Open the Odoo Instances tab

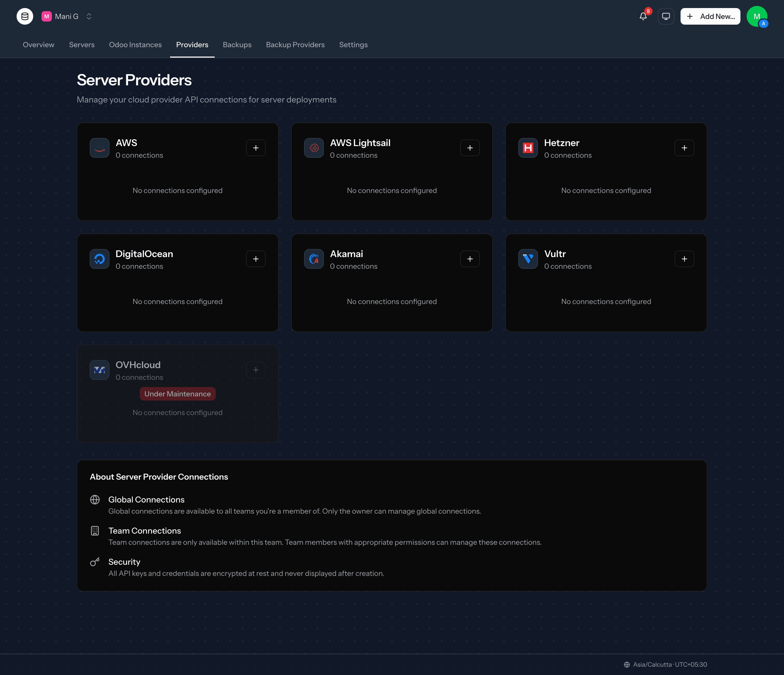click(135, 45)
